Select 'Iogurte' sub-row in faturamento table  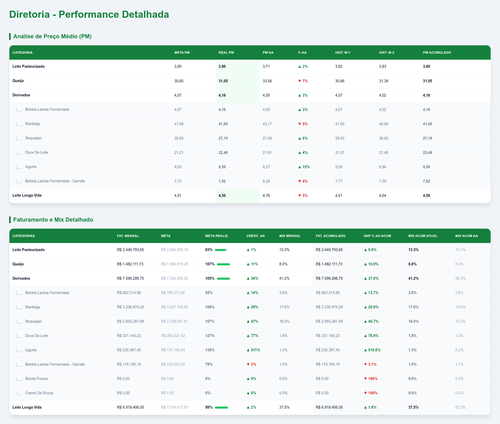250,350
